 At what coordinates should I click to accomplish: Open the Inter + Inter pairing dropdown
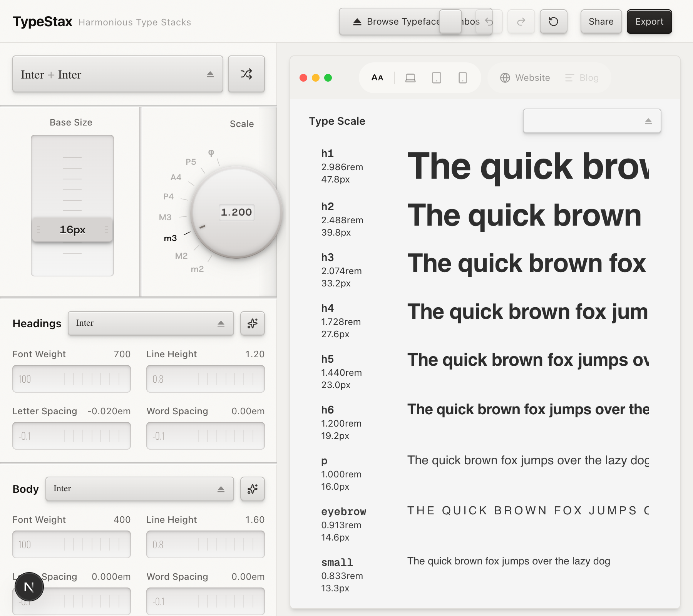point(118,74)
